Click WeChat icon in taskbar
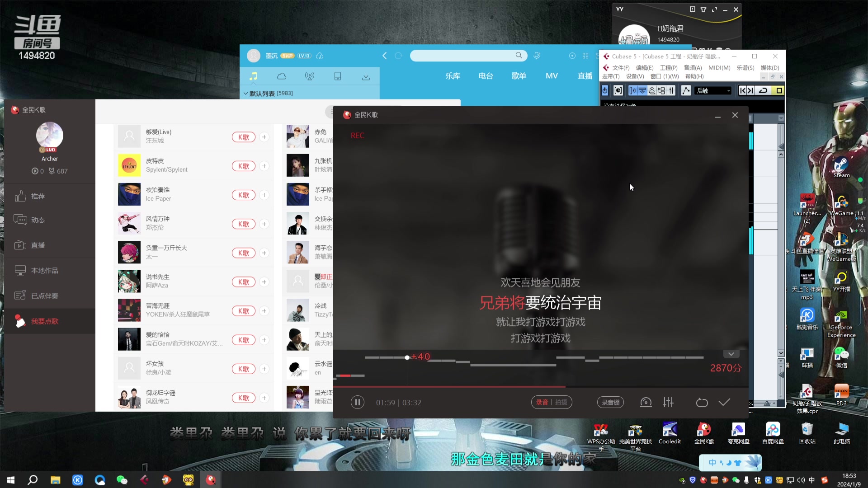This screenshot has width=868, height=488. [122, 480]
